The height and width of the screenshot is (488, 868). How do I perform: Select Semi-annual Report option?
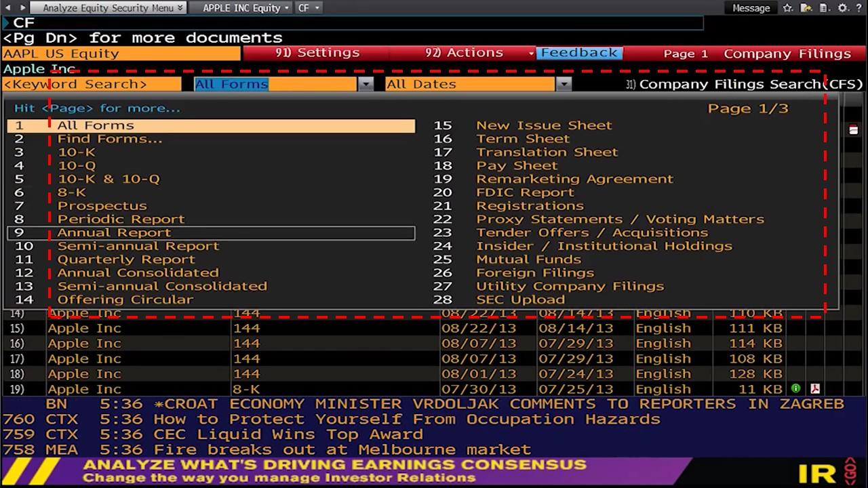(138, 246)
